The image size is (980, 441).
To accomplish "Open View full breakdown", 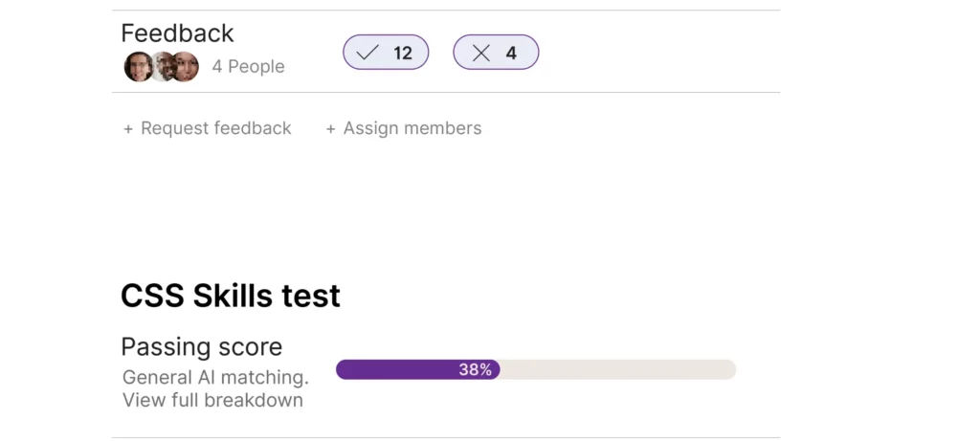I will 212,400.
